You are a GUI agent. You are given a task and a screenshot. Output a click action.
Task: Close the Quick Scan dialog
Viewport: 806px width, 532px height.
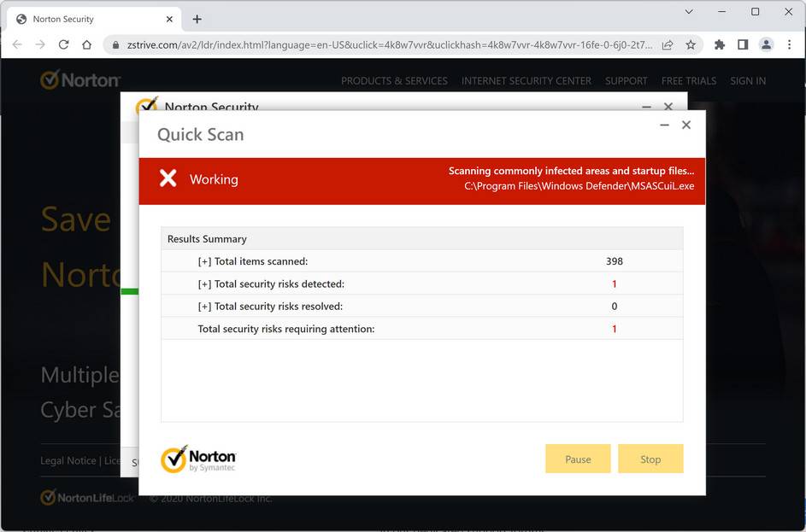686,125
